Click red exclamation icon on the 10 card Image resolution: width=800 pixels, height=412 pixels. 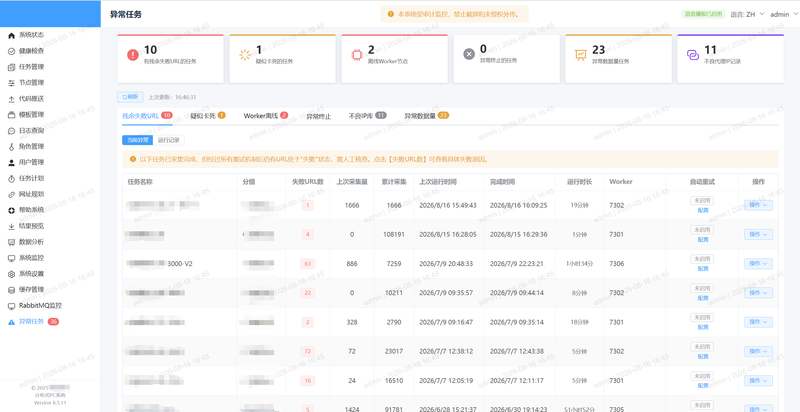(133, 55)
